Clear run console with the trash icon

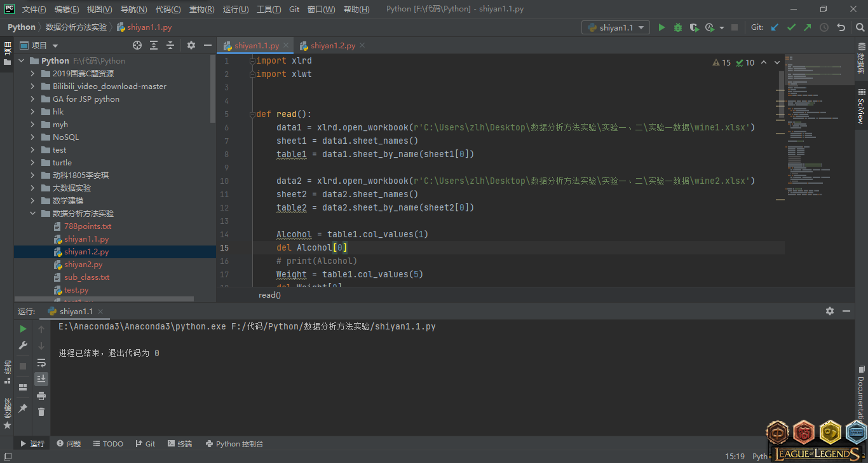(x=41, y=412)
